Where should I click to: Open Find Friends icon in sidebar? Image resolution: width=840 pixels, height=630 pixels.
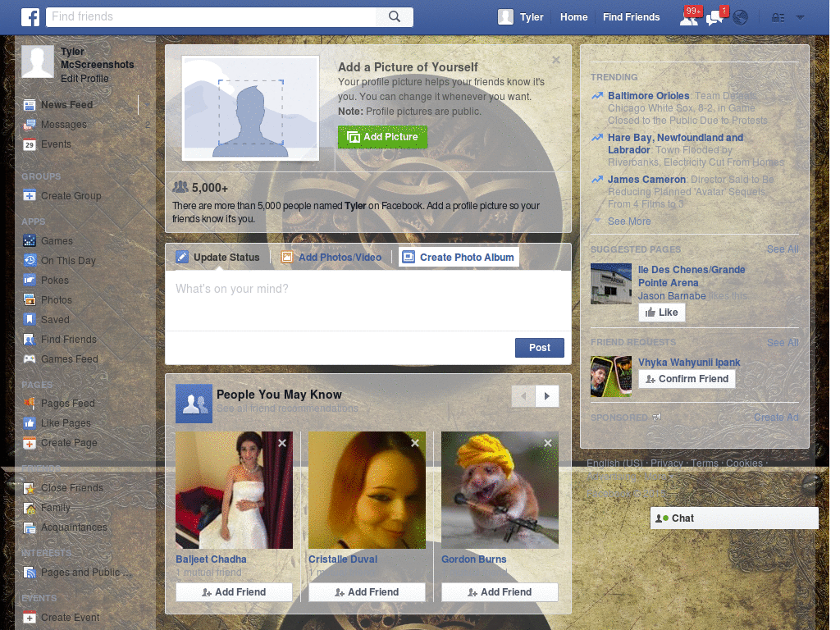(x=30, y=339)
